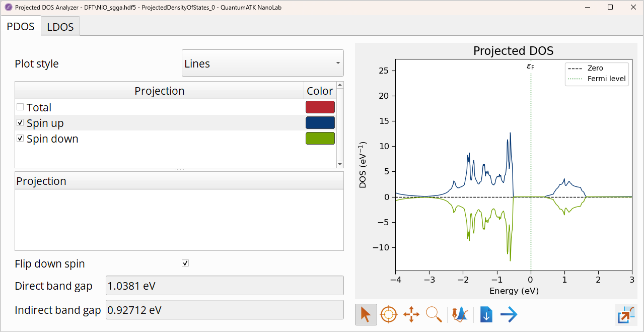Activate the crosshair data cursor tool

click(388, 315)
